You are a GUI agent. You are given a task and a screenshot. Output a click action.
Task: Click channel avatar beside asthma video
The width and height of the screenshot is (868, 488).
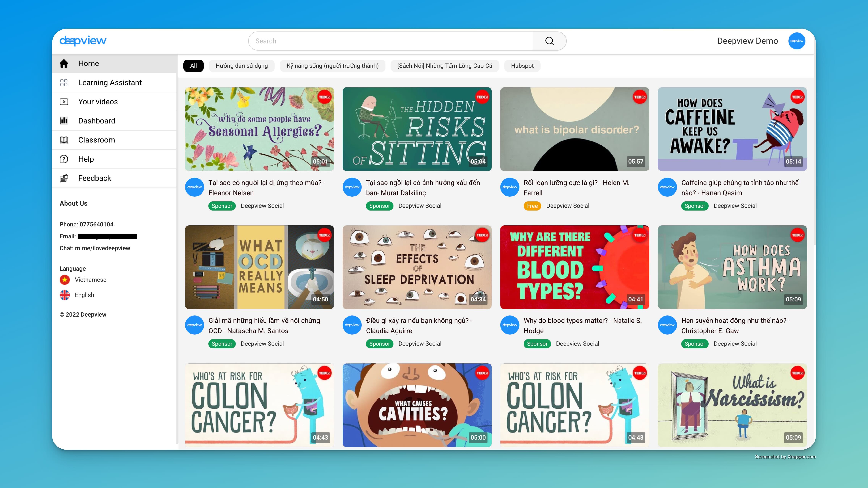(x=667, y=325)
